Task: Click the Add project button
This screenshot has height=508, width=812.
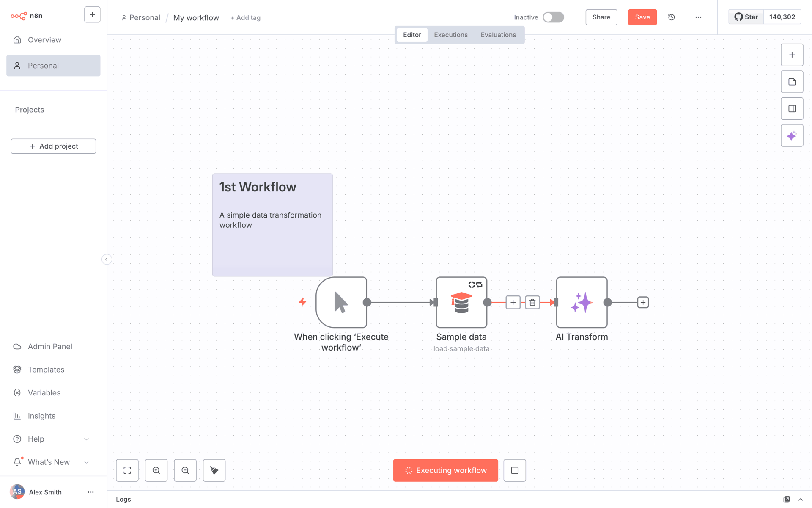Action: (x=53, y=146)
